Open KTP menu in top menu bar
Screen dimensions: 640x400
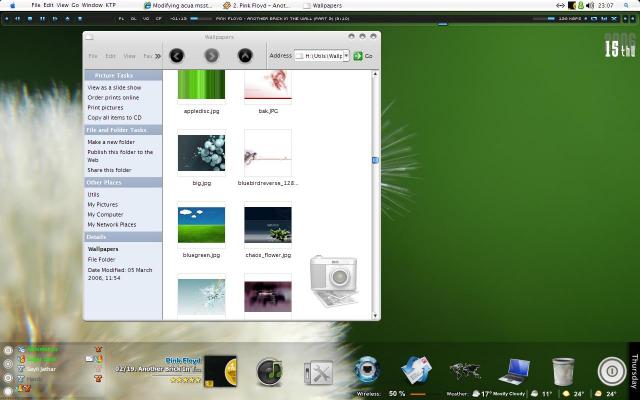tap(111, 5)
